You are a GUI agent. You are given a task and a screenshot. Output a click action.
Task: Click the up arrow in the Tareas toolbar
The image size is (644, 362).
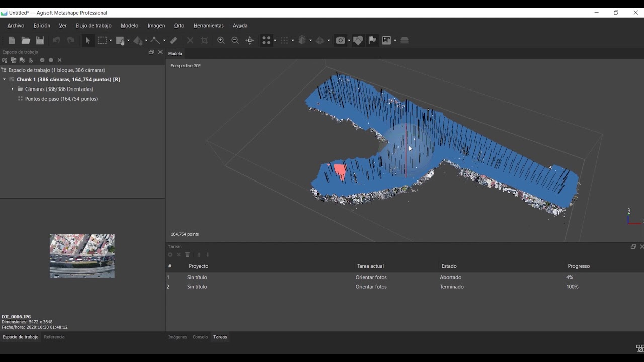199,255
